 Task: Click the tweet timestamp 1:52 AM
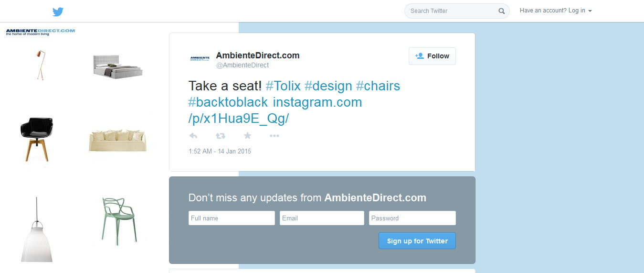[220, 152]
